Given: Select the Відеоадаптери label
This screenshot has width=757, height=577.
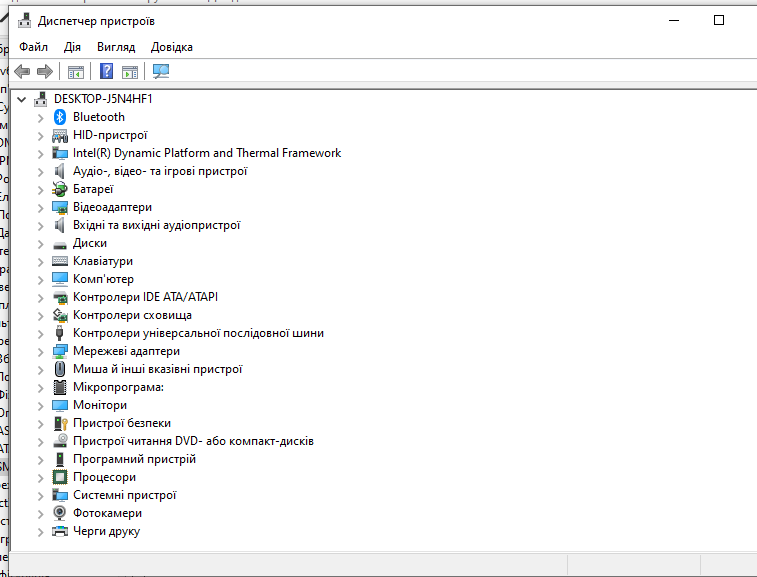Looking at the screenshot, I should pos(112,207).
